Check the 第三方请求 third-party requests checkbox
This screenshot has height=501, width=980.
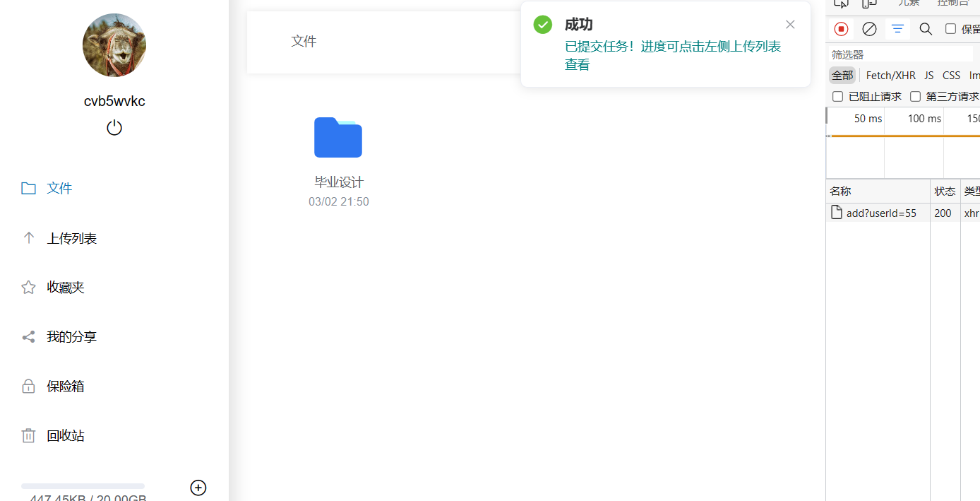coord(916,96)
